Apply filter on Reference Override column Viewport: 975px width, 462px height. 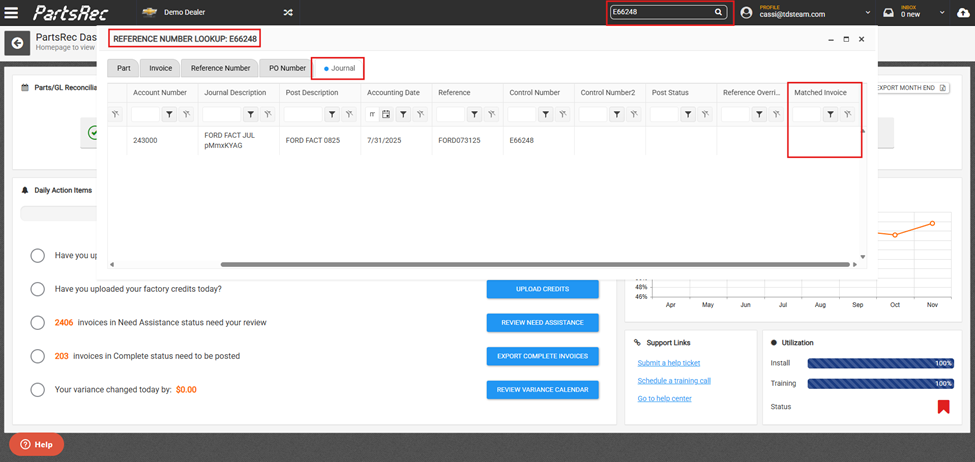pos(759,114)
